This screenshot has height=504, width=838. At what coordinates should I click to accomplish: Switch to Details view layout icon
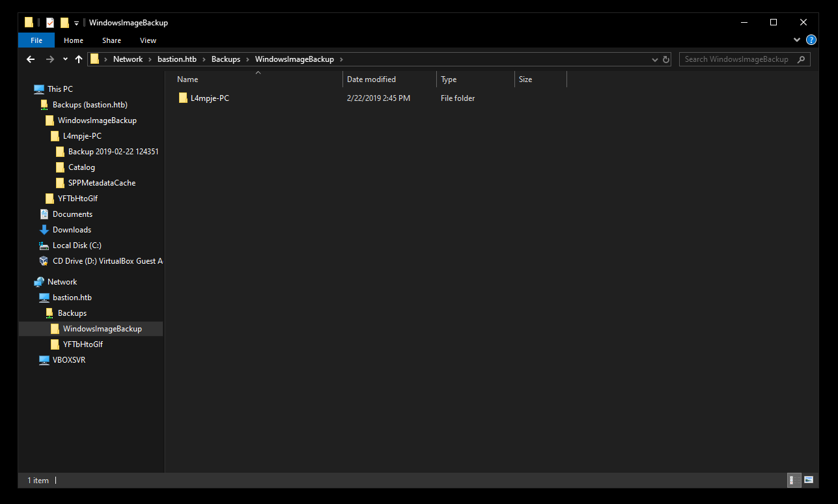point(794,480)
